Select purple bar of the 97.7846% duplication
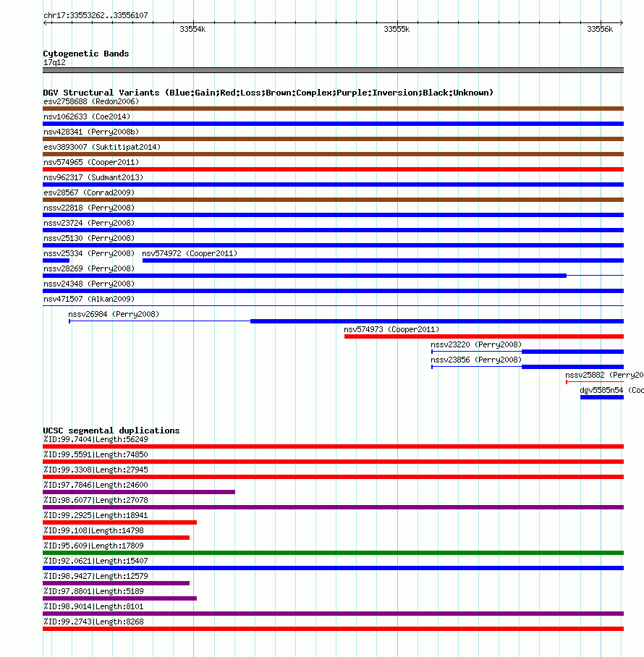 pyautogui.click(x=139, y=492)
